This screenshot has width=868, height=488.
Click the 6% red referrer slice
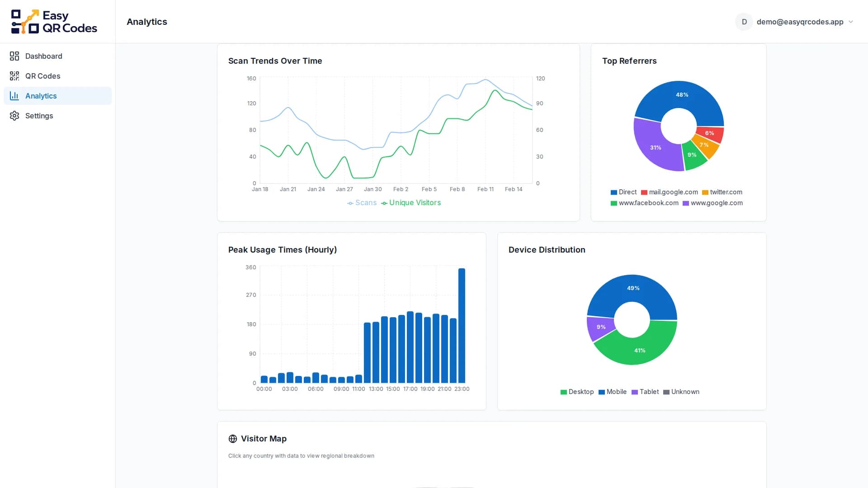(x=711, y=133)
